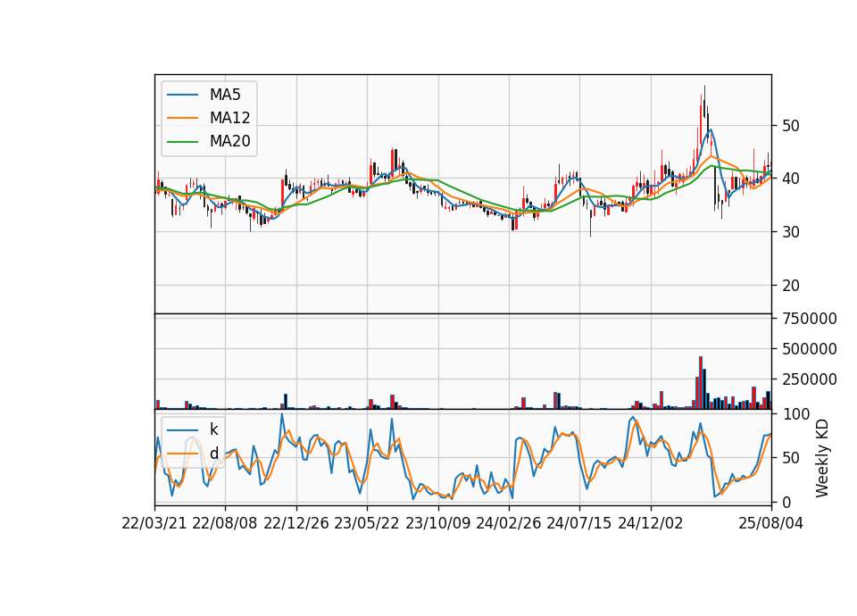This screenshot has width=857, height=616.
Task: Click the price axis value 20
Action: tap(790, 286)
